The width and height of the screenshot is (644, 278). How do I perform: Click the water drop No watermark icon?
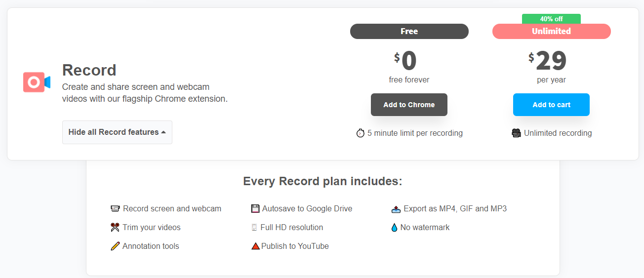[x=394, y=228]
